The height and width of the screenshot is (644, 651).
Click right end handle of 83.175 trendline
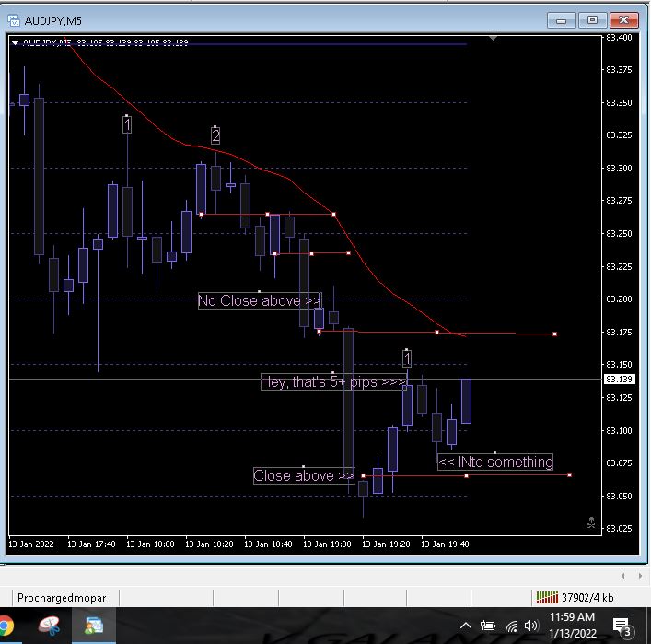click(x=554, y=334)
